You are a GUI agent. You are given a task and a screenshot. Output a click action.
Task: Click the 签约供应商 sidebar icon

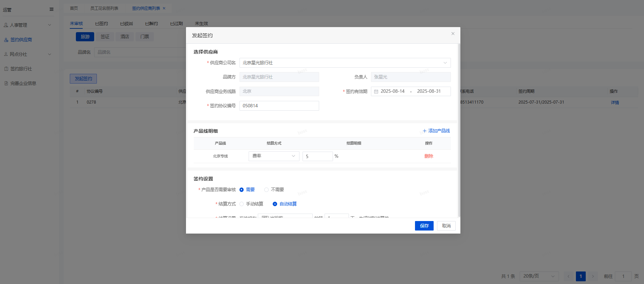click(x=6, y=40)
